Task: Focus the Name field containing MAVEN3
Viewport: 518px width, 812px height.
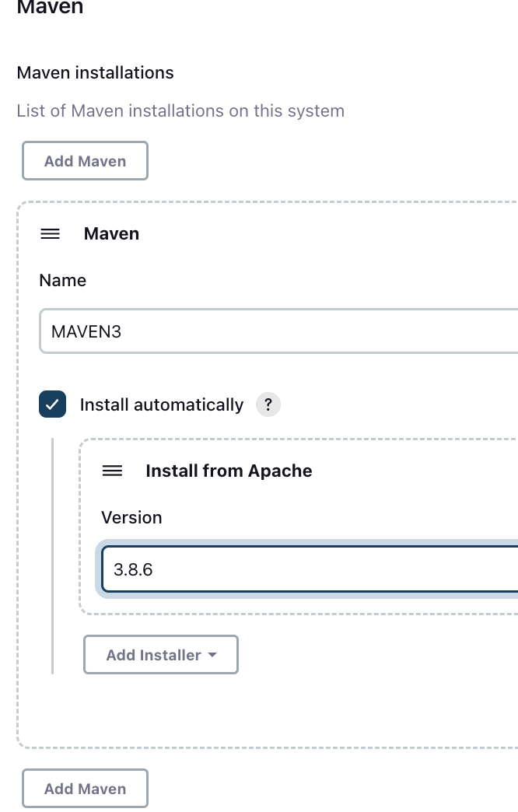Action: point(278,331)
